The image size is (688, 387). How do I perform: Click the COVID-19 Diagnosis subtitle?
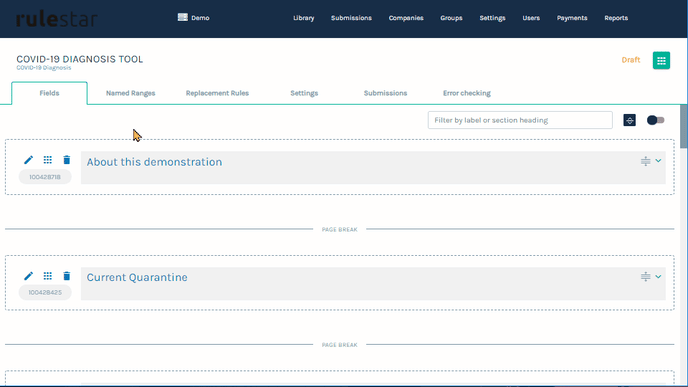pos(43,68)
